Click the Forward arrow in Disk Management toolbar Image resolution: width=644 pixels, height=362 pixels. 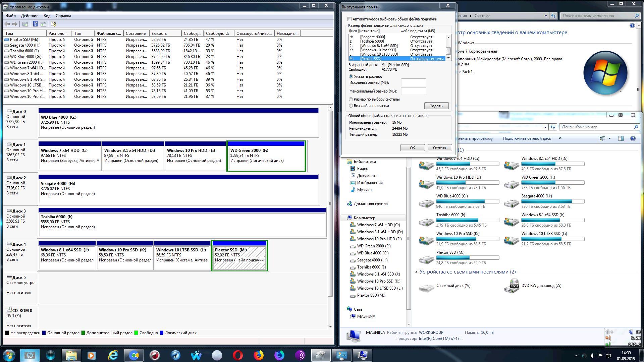pyautogui.click(x=14, y=24)
